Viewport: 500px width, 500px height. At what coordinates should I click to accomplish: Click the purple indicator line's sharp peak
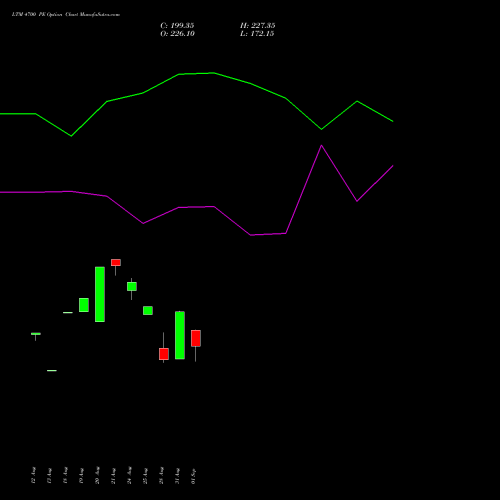321,146
